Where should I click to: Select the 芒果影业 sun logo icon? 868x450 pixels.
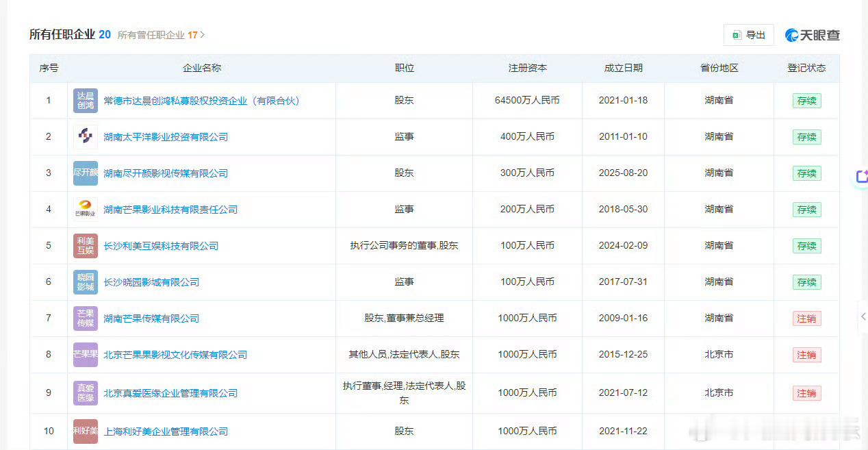pos(85,209)
